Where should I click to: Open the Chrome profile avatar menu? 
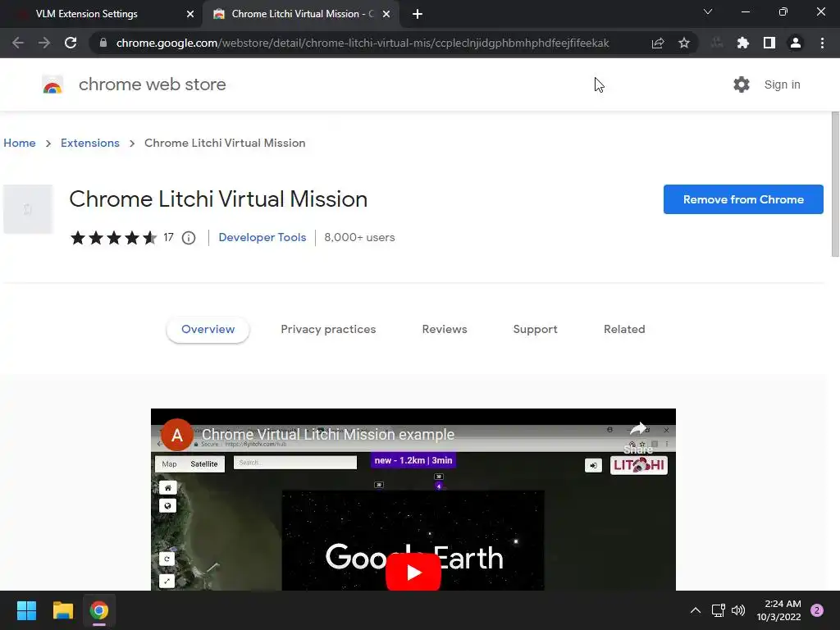796,43
